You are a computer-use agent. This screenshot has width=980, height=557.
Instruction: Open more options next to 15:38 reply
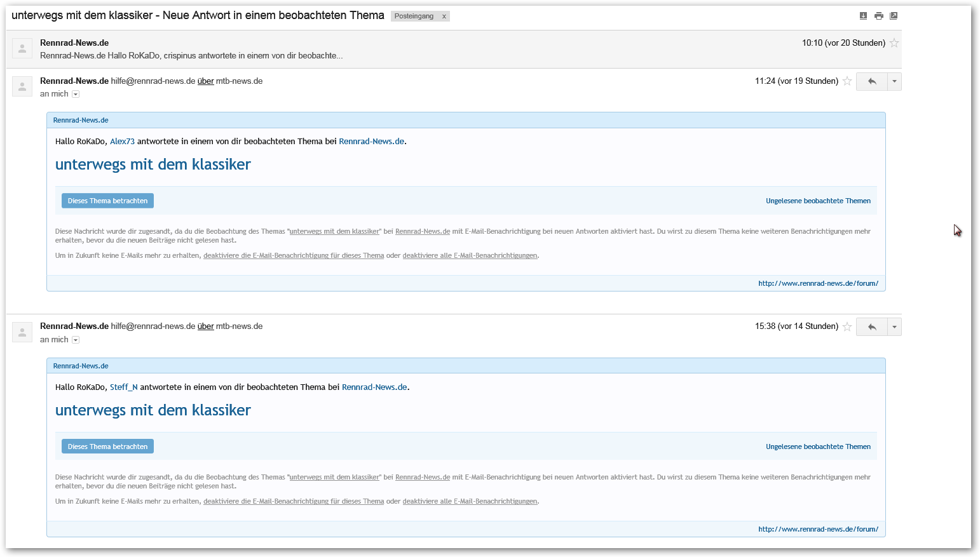point(894,327)
